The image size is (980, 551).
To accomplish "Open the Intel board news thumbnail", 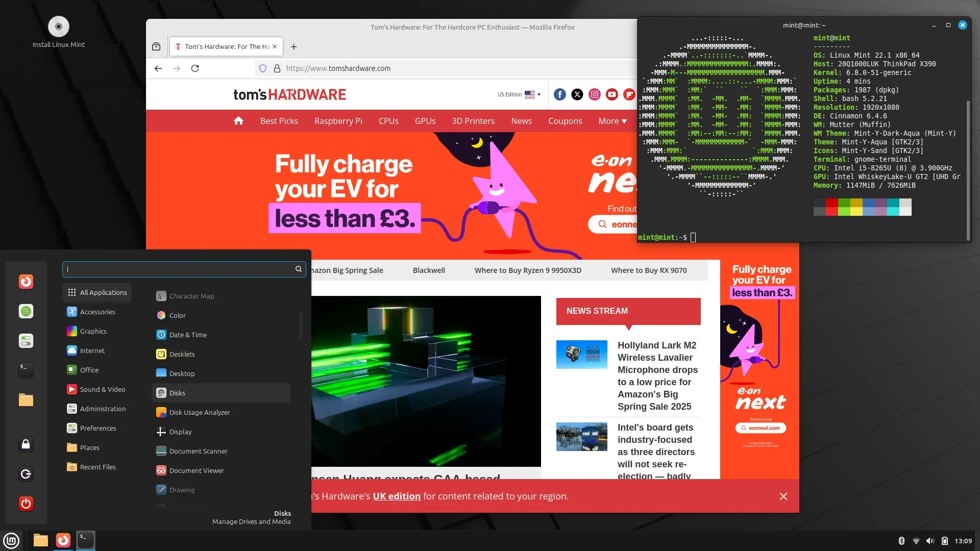I will click(582, 437).
